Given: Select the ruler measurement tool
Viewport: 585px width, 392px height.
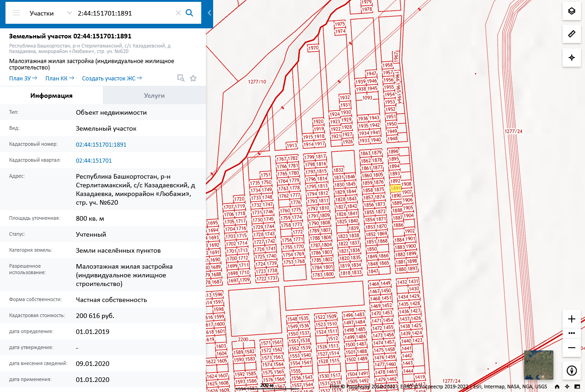Looking at the screenshot, I should coord(571,34).
